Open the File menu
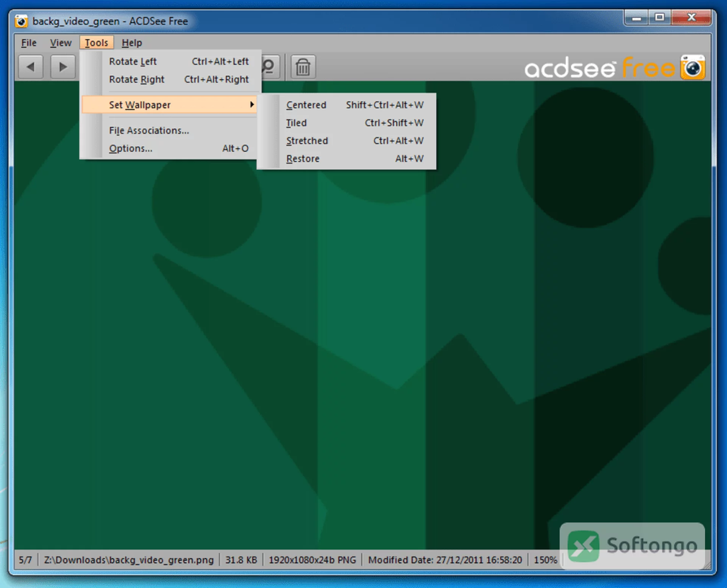 point(29,43)
